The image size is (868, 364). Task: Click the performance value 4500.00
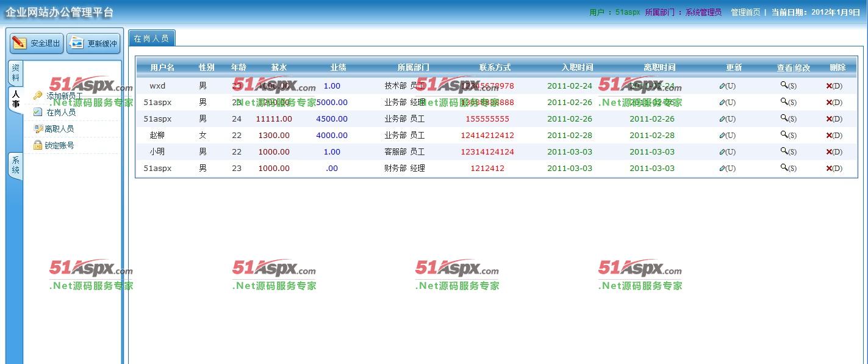point(332,119)
